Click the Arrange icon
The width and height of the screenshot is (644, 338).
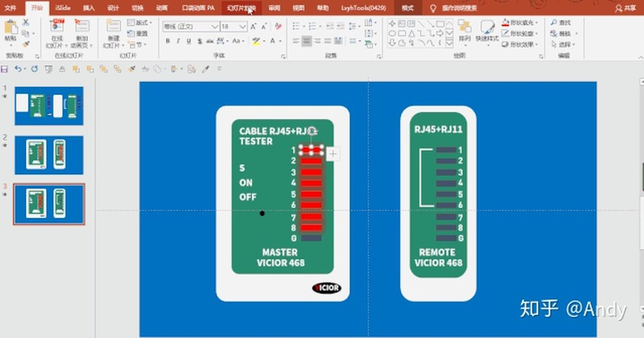tap(465, 30)
